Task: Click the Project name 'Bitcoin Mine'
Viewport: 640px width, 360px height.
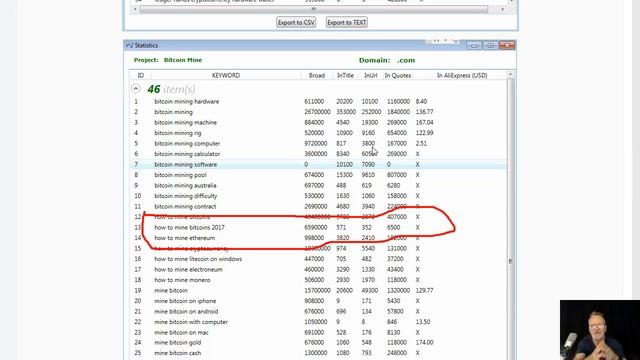Action: click(x=183, y=60)
